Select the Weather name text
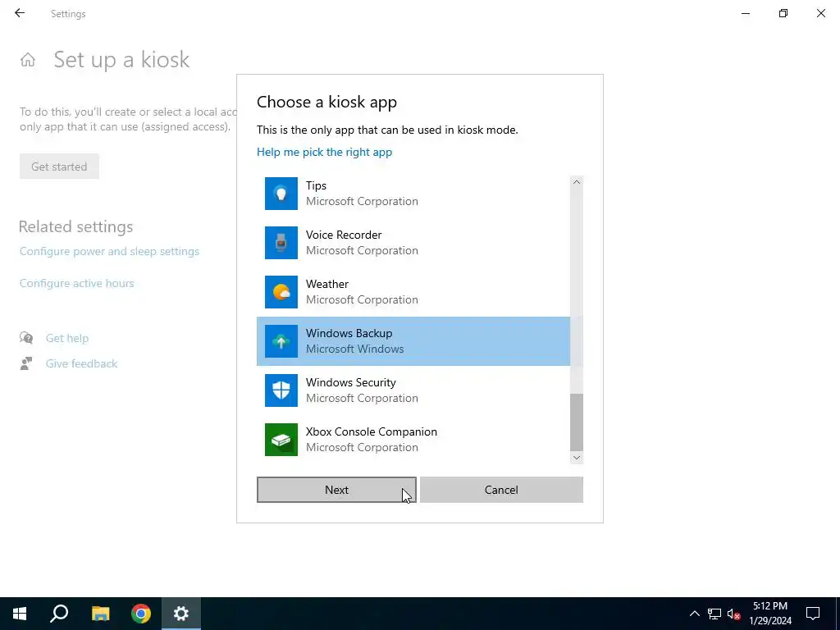Screen dimensions: 840x630 tap(326, 284)
